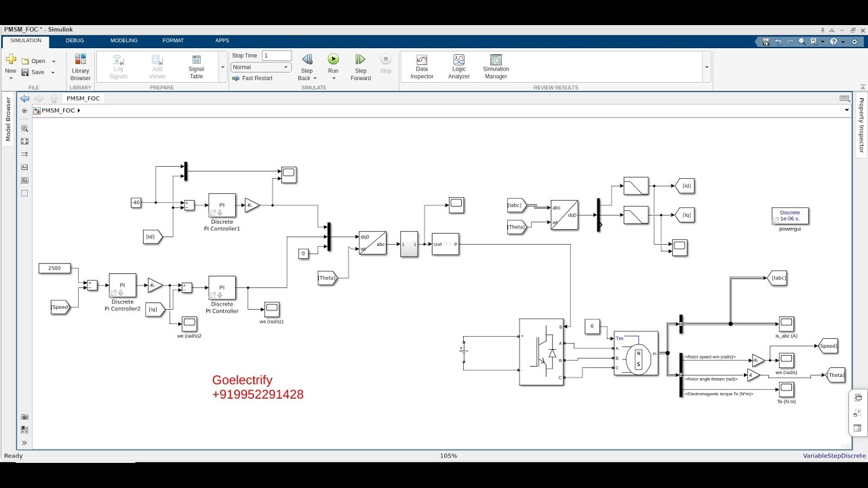Expand the palette's double-chevron at bottom left
Screen dimensions: 868x488
coord(24,443)
